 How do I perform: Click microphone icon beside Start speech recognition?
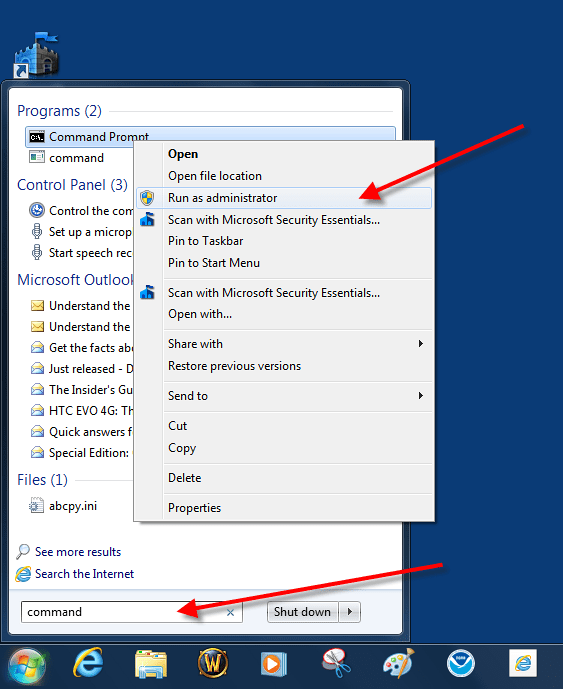point(37,252)
